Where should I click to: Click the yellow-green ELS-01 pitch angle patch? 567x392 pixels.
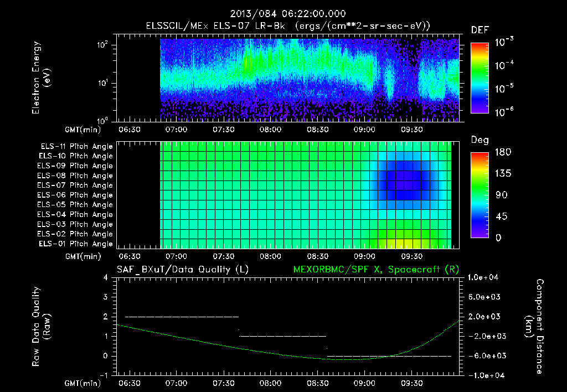click(404, 243)
